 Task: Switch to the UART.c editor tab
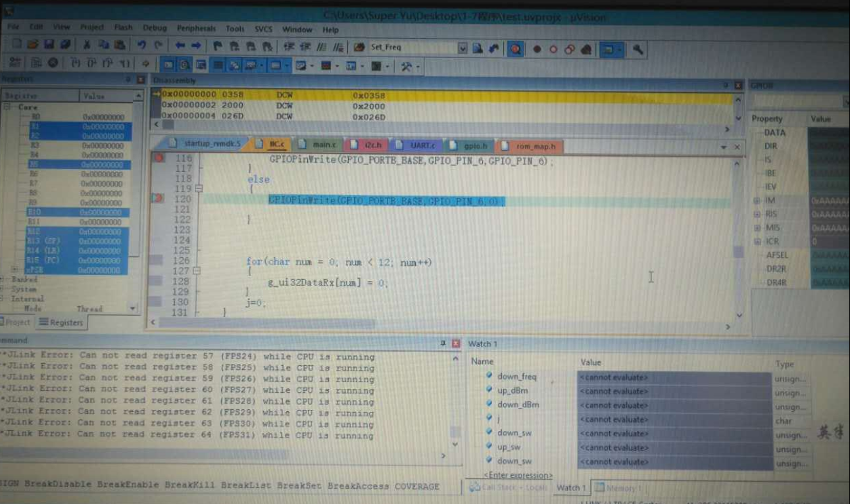418,145
